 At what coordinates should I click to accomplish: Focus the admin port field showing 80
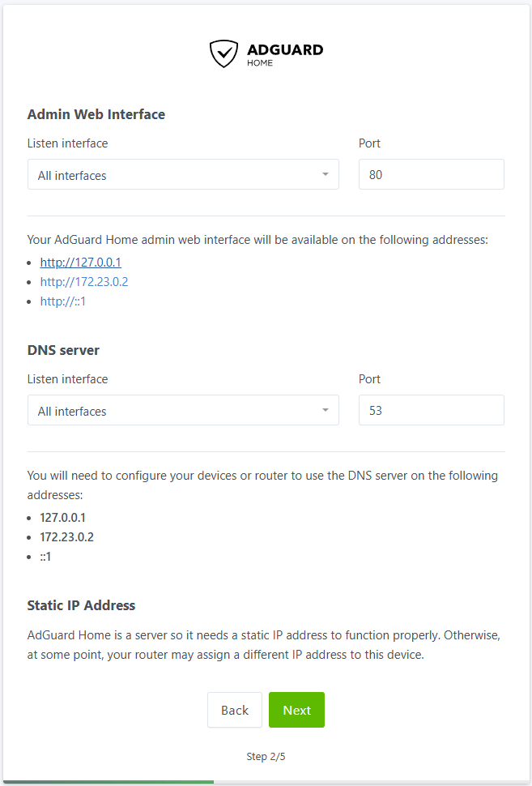pos(431,174)
